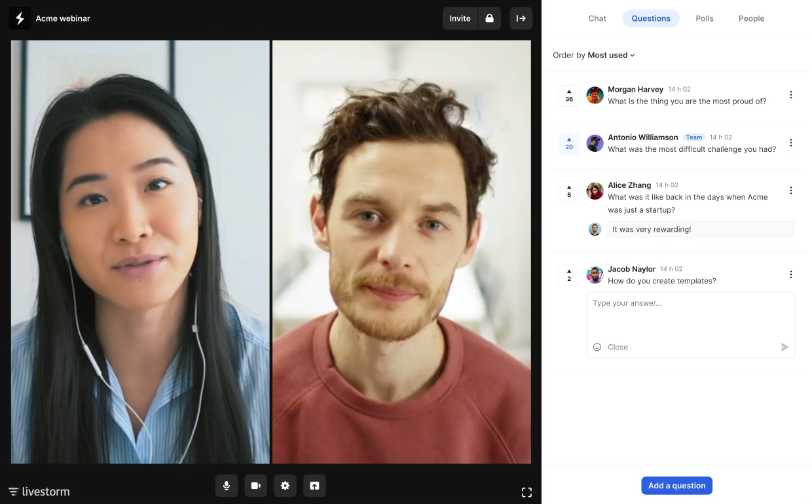The image size is (812, 504).
Task: Send the answer with arrow icon
Action: click(784, 347)
